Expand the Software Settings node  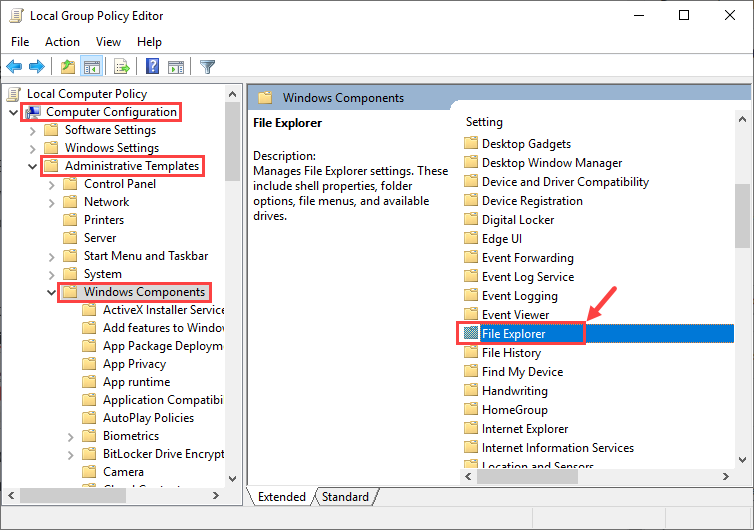click(x=33, y=130)
